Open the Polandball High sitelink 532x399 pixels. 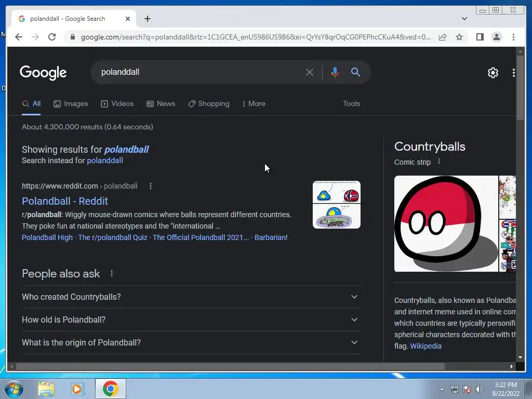(x=47, y=237)
